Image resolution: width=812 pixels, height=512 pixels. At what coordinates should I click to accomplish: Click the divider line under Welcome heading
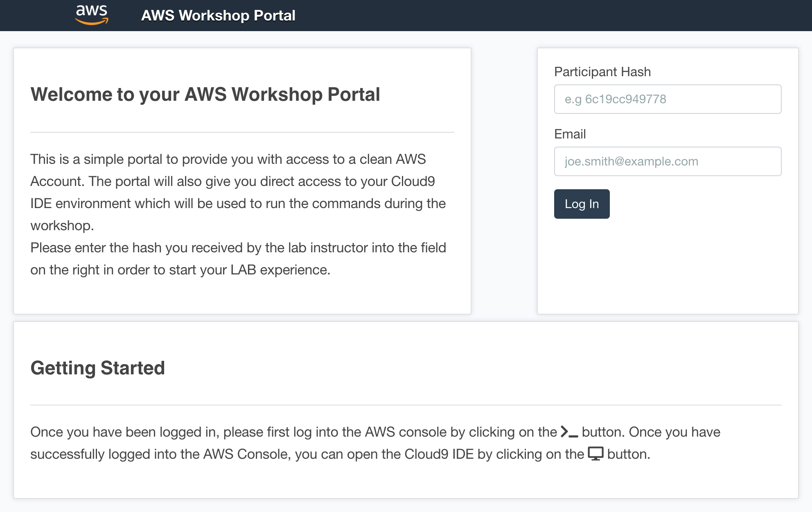(x=242, y=132)
